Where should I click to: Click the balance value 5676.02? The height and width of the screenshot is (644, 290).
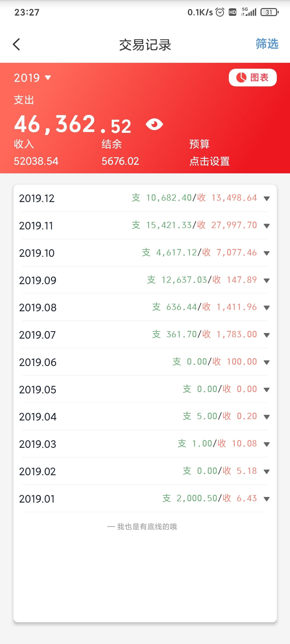point(120,161)
